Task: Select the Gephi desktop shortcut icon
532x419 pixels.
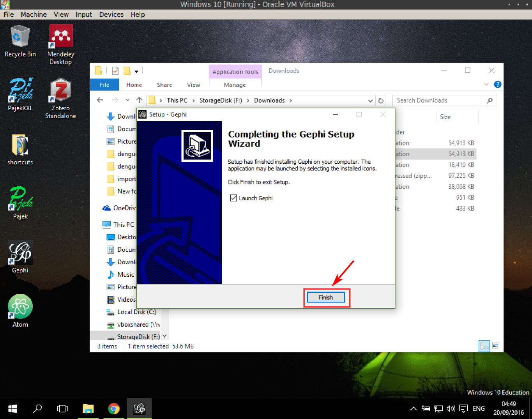Action: click(x=20, y=257)
